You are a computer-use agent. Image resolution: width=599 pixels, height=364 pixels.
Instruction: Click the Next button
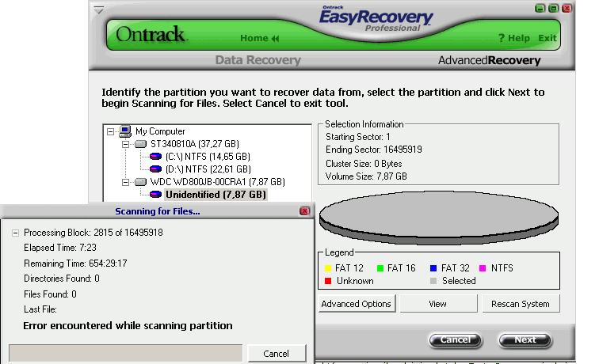point(525,340)
